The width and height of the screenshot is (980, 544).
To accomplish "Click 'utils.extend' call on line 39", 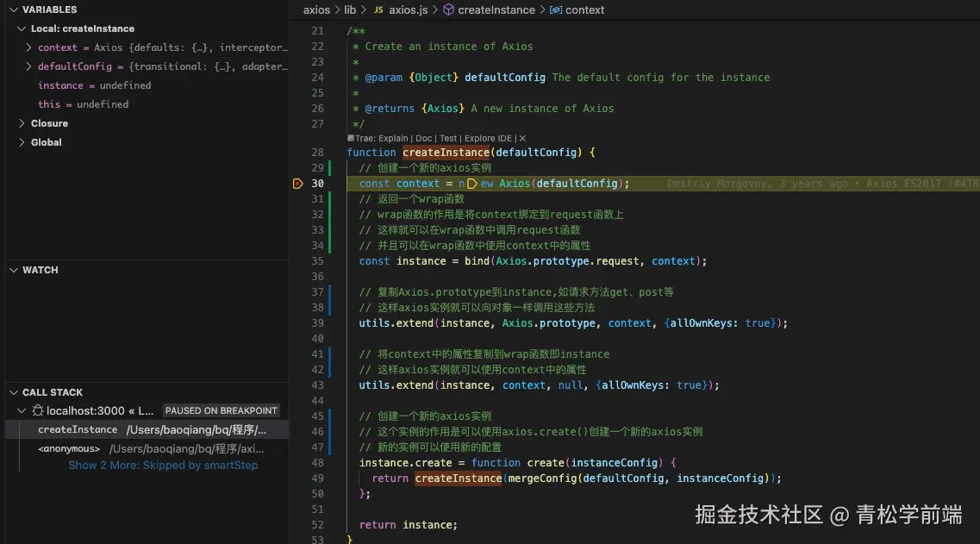I will tap(396, 323).
